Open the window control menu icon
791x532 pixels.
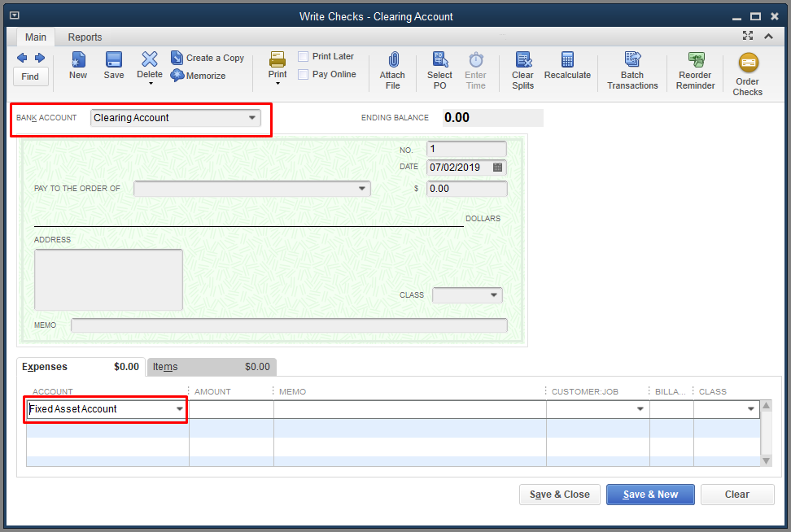15,15
